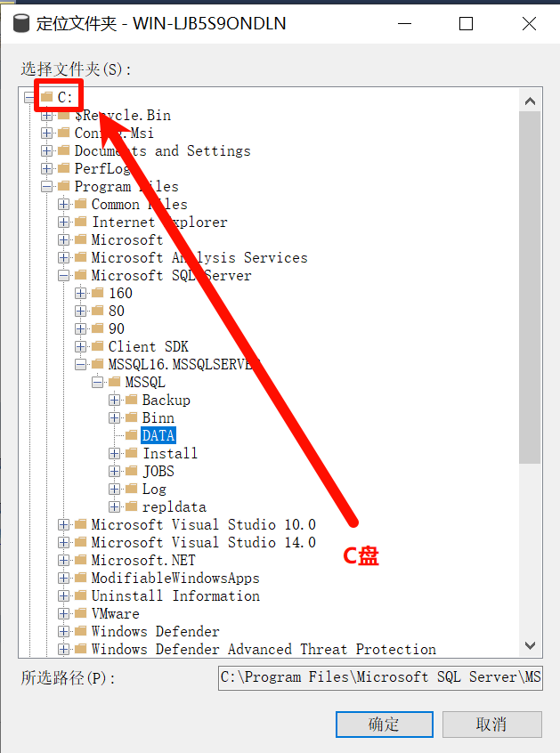Viewport: 560px width, 753px height.
Task: Click folder icon beside Microsoft Visual Studio 10.0
Action: 81,524
